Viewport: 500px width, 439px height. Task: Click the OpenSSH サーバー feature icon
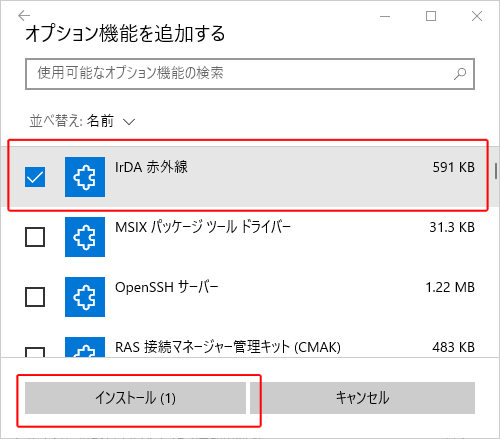85,297
